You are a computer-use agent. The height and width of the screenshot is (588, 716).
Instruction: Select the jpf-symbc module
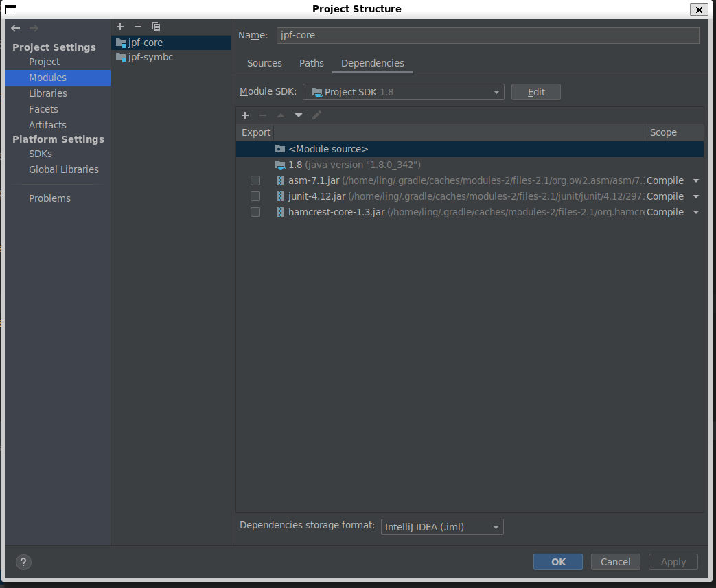[150, 57]
